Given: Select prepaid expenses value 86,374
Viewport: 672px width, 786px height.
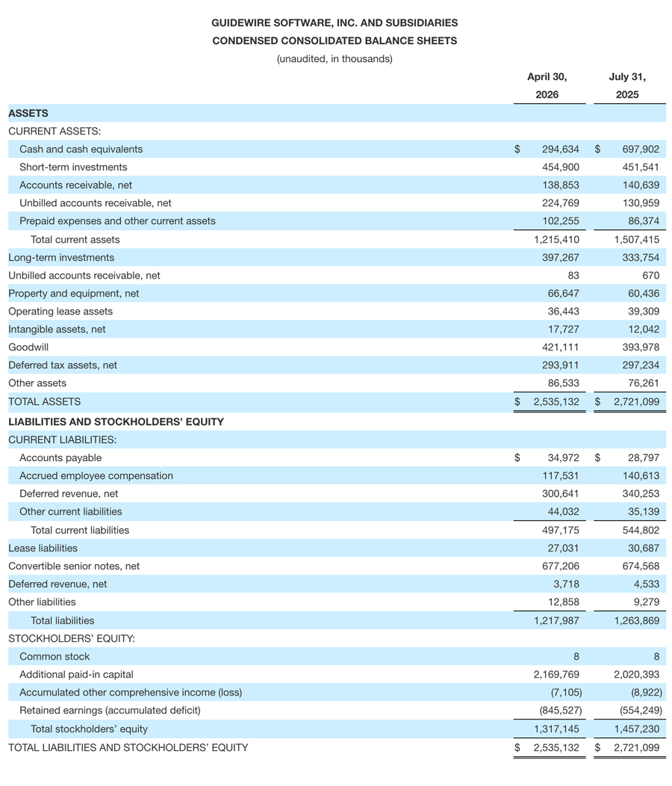Looking at the screenshot, I should 644,221.
